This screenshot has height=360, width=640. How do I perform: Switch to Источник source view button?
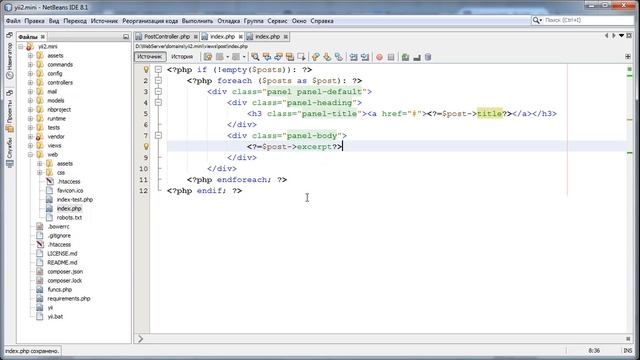(x=150, y=57)
